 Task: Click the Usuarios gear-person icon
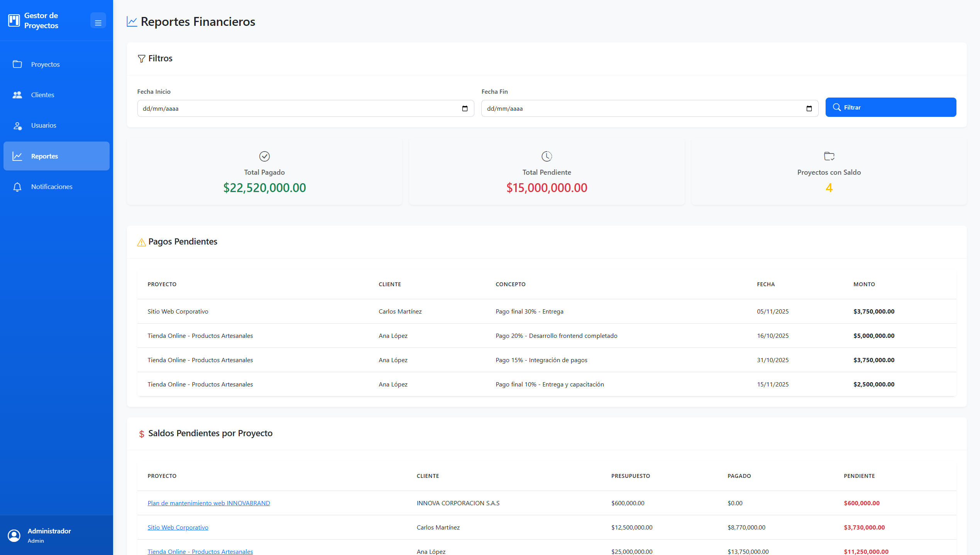pos(17,126)
